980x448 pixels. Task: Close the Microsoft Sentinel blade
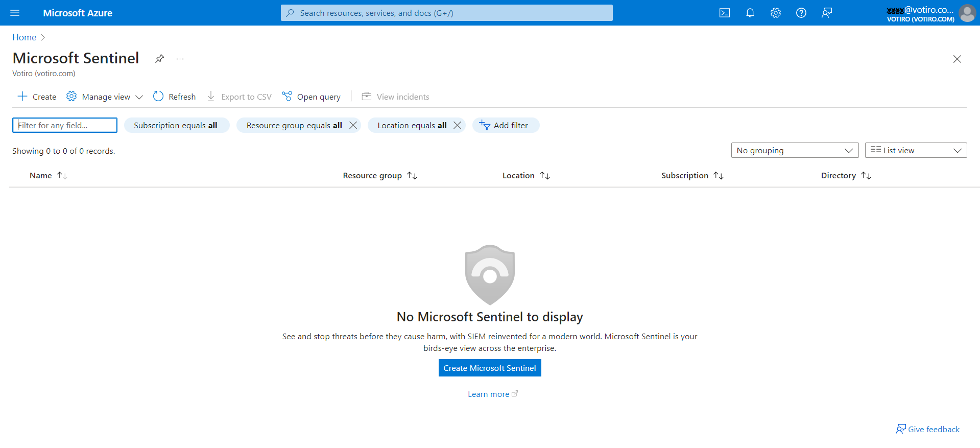point(957,59)
